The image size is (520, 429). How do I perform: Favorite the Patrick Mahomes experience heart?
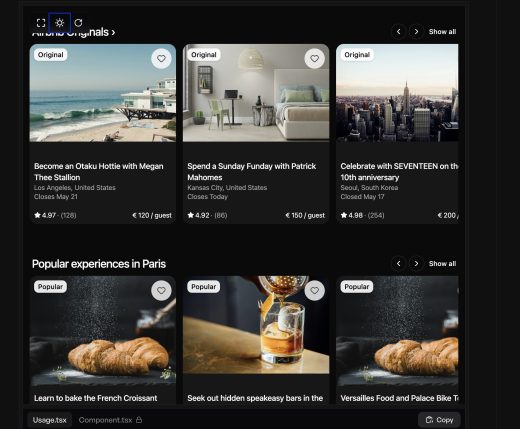click(314, 59)
